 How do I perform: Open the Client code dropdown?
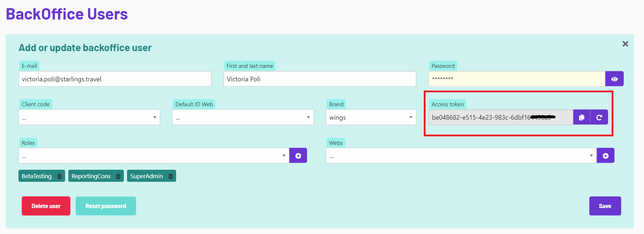tap(89, 117)
